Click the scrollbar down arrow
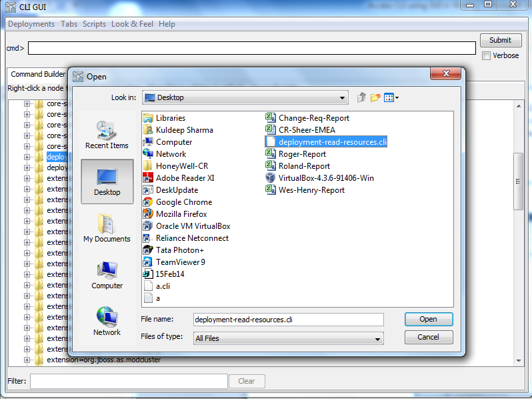 tap(519, 360)
